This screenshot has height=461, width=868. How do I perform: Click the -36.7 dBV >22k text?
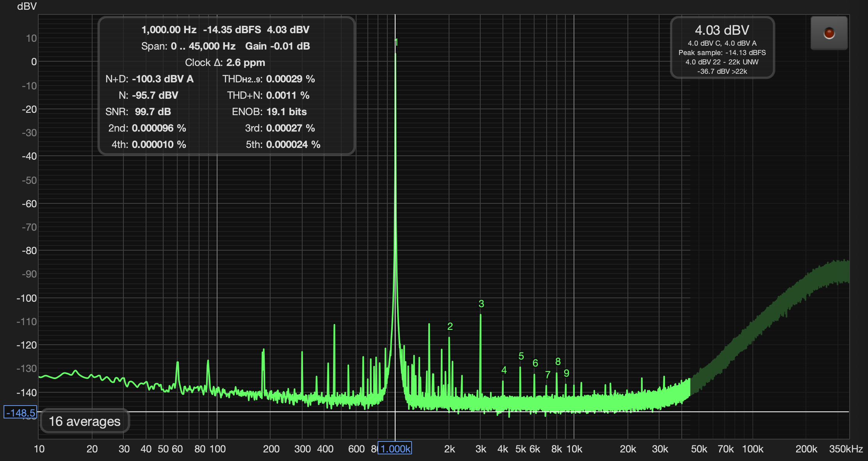tap(722, 71)
